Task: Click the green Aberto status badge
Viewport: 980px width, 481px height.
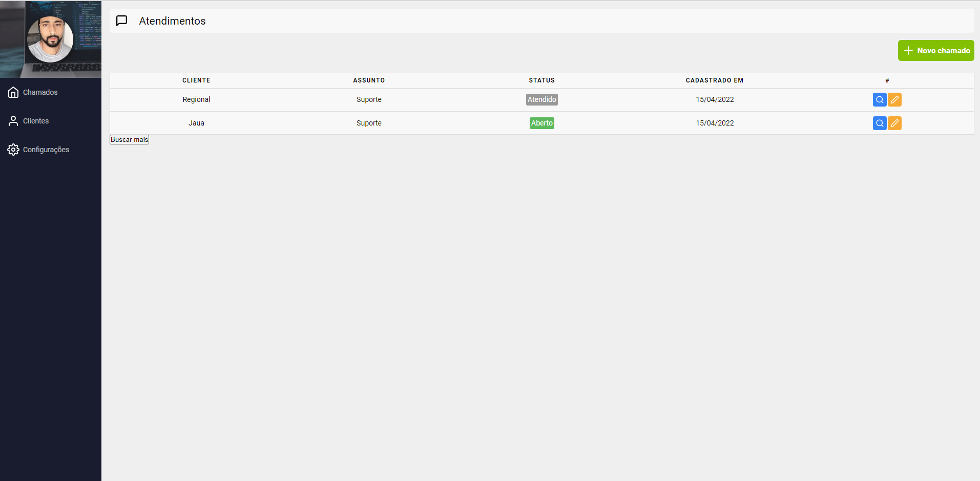Action: pyautogui.click(x=541, y=123)
